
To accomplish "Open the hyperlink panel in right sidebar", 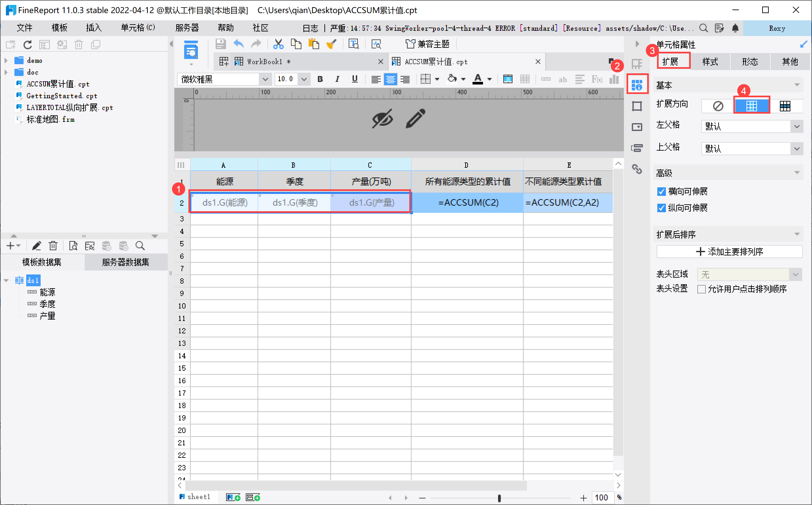I will [x=637, y=169].
